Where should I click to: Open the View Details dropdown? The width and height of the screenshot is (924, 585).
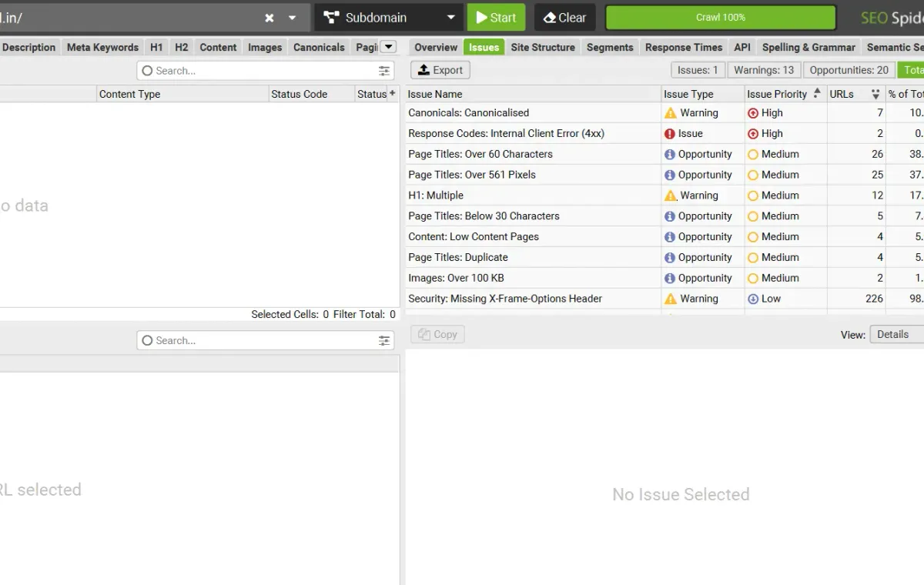(x=897, y=334)
